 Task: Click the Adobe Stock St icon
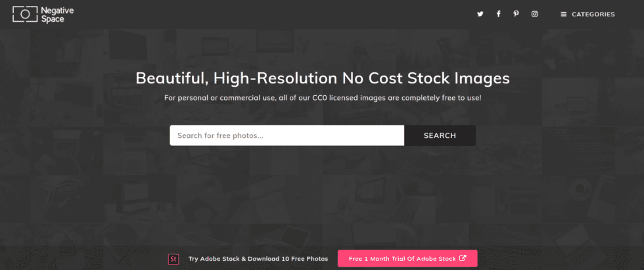click(173, 259)
